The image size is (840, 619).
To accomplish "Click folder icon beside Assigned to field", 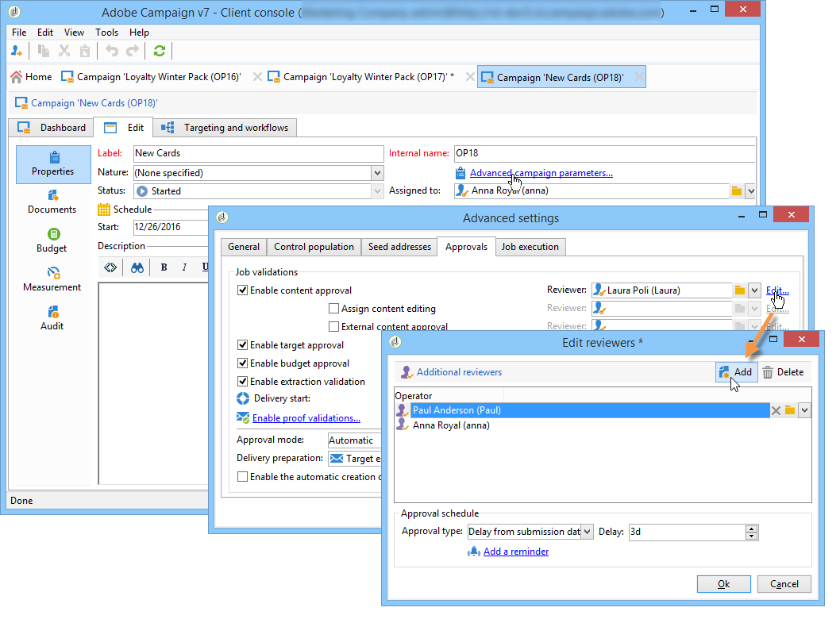I will point(737,191).
